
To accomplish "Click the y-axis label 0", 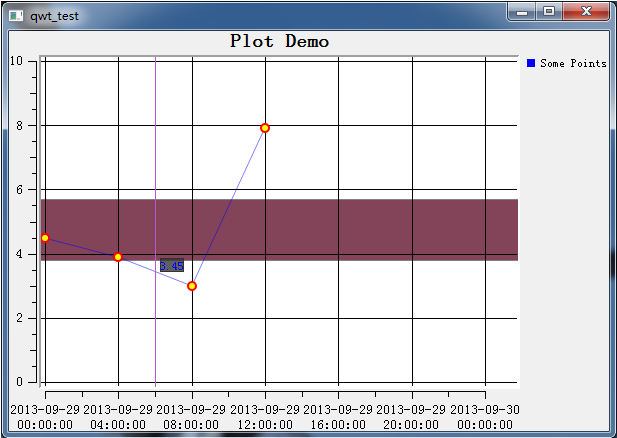I will (x=19, y=382).
